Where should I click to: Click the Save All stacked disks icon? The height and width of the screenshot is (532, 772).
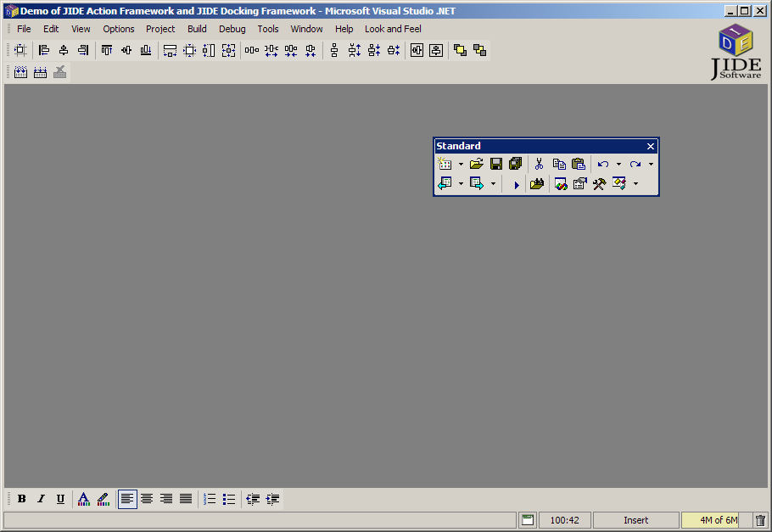[x=516, y=164]
